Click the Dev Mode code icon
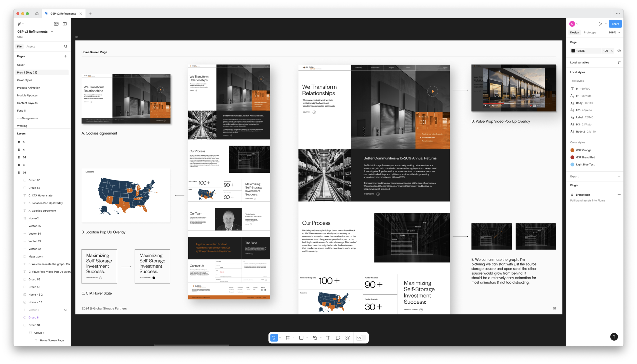Screen dimensions: 637x364 point(359,338)
